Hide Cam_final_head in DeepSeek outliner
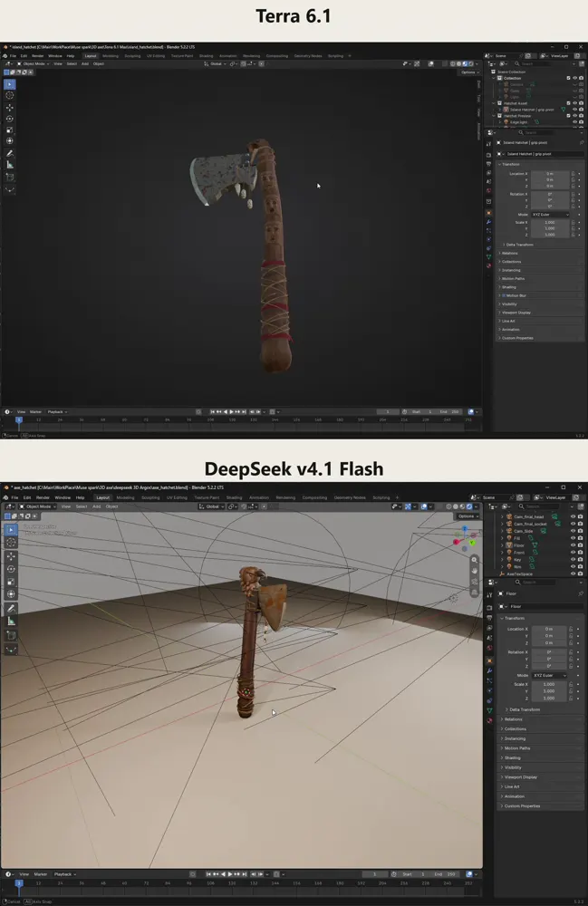 tap(573, 516)
